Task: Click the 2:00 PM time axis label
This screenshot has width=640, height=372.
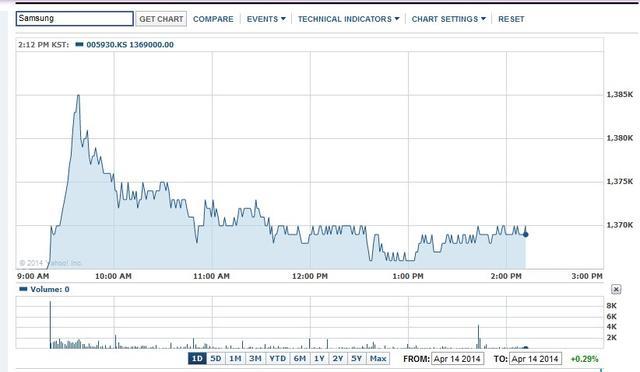Action: tap(506, 276)
